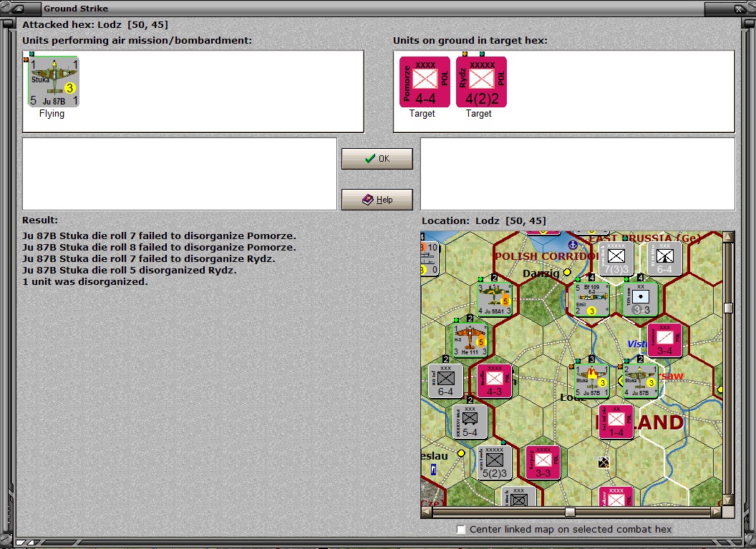Open Help for Ground Strike
Viewport: 756px width, 549px height.
click(x=377, y=199)
